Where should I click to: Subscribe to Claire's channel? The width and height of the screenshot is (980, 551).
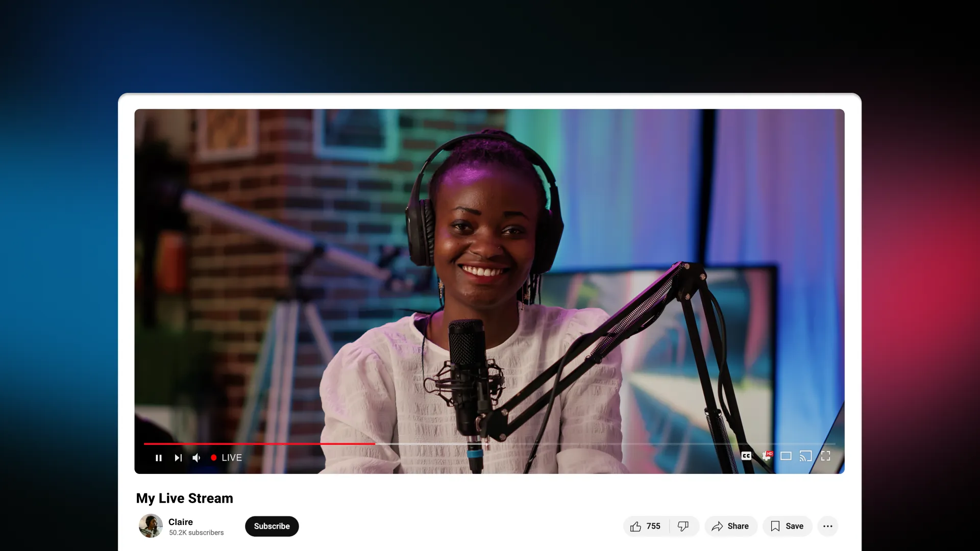tap(272, 526)
